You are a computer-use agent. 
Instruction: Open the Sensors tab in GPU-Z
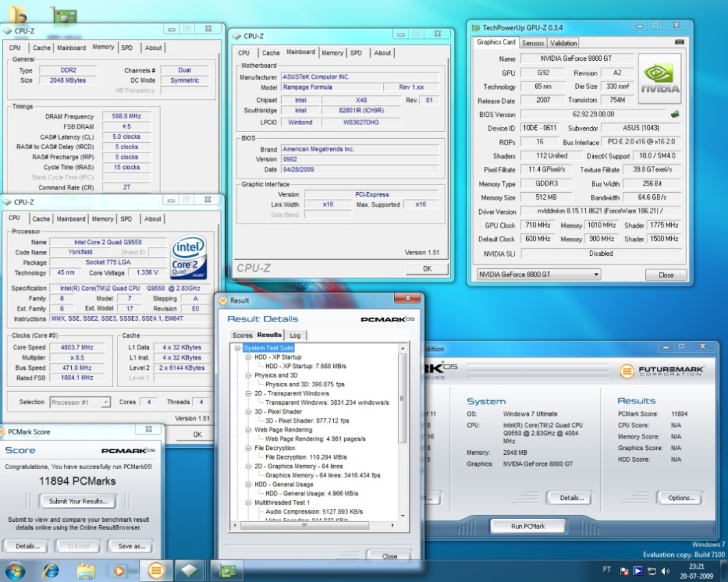pyautogui.click(x=532, y=42)
